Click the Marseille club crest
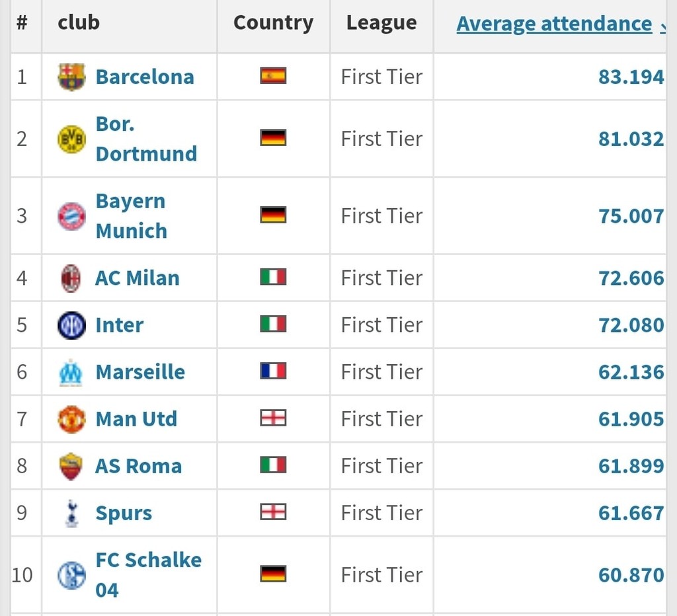 71,372
